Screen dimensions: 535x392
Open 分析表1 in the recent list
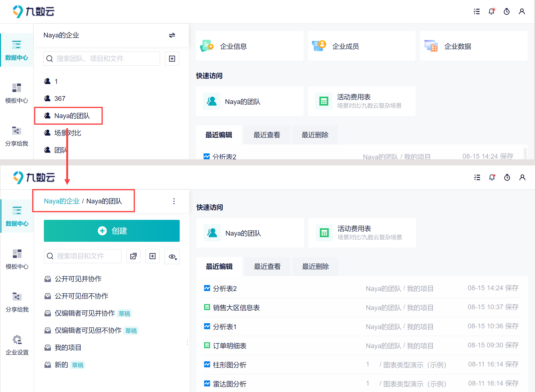tap(362, 327)
